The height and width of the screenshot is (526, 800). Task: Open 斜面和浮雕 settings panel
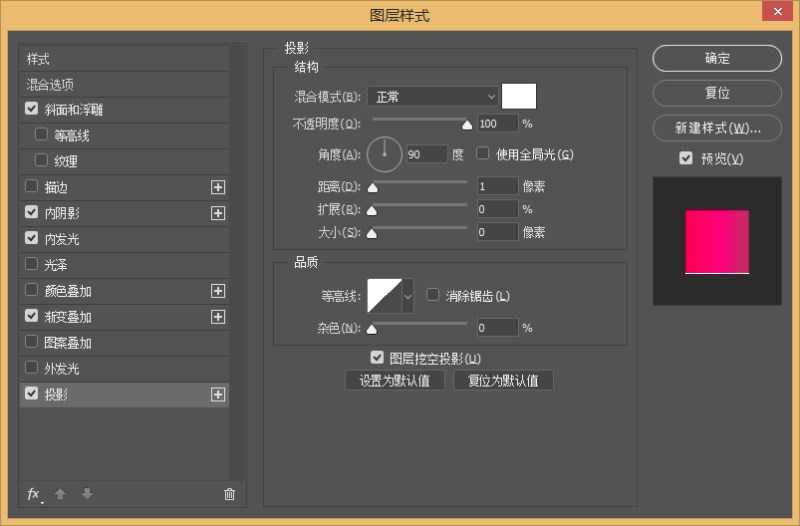[x=73, y=110]
